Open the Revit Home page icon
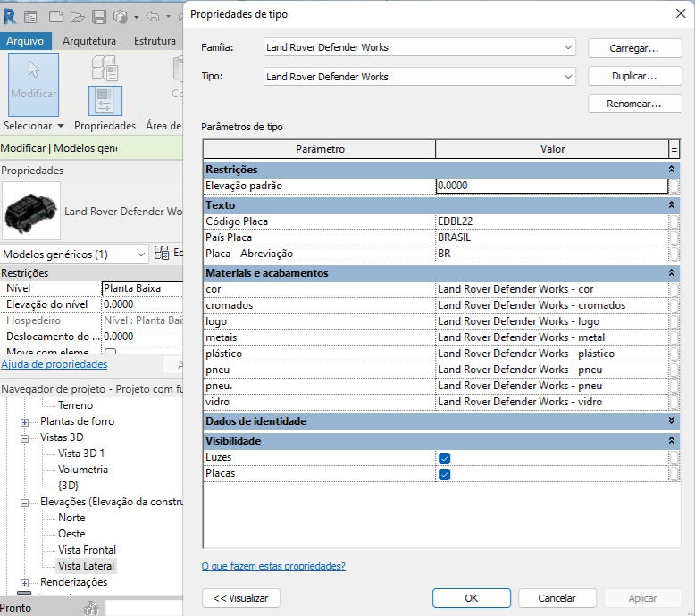The image size is (695, 616). [x=30, y=17]
